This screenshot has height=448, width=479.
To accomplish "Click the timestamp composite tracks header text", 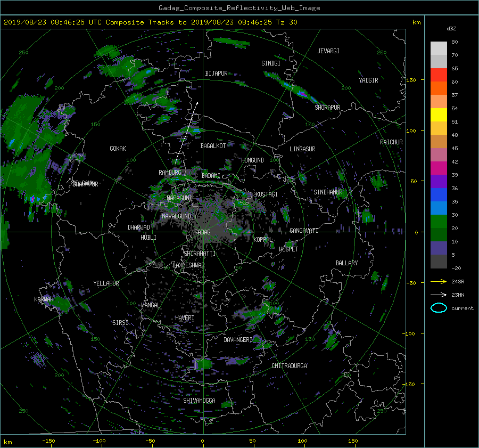I will [x=150, y=22].
